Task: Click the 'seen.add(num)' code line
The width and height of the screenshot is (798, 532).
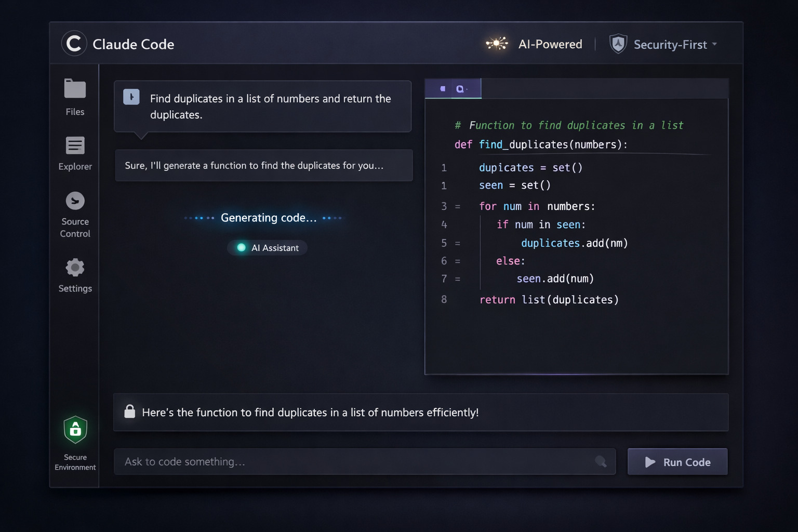Action: 555,278
